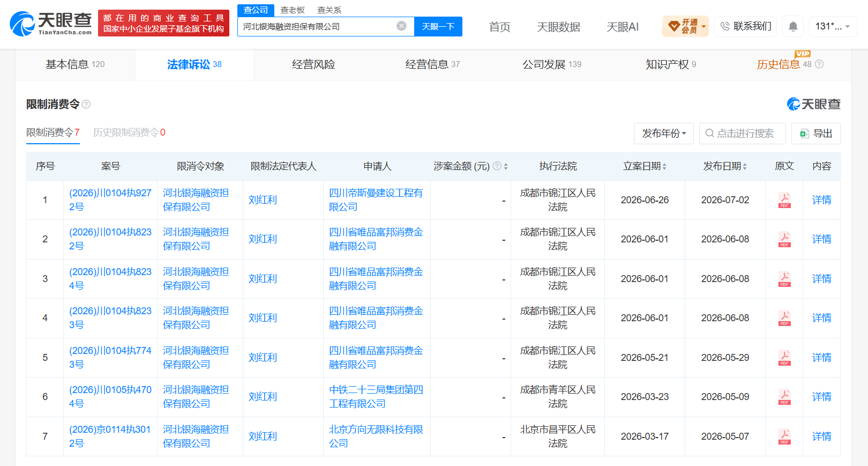Screen dimensions: 868x466
Task: Click 联系我们 contact button
Action: click(746, 26)
